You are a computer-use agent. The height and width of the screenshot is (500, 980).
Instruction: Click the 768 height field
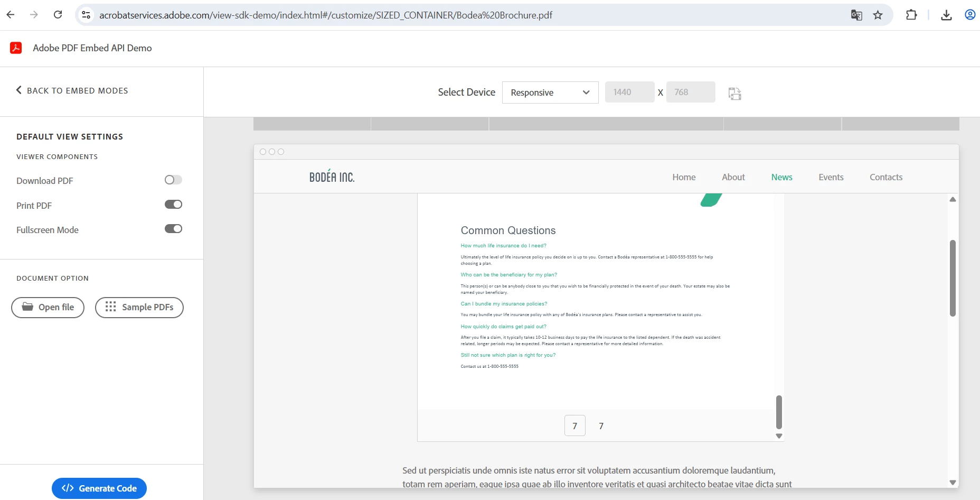[691, 92]
